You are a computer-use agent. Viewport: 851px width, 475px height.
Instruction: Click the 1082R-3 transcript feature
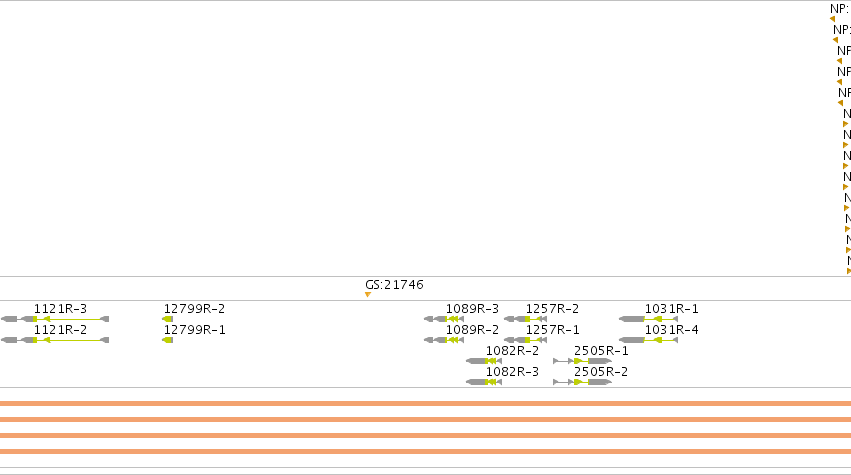(x=484, y=382)
